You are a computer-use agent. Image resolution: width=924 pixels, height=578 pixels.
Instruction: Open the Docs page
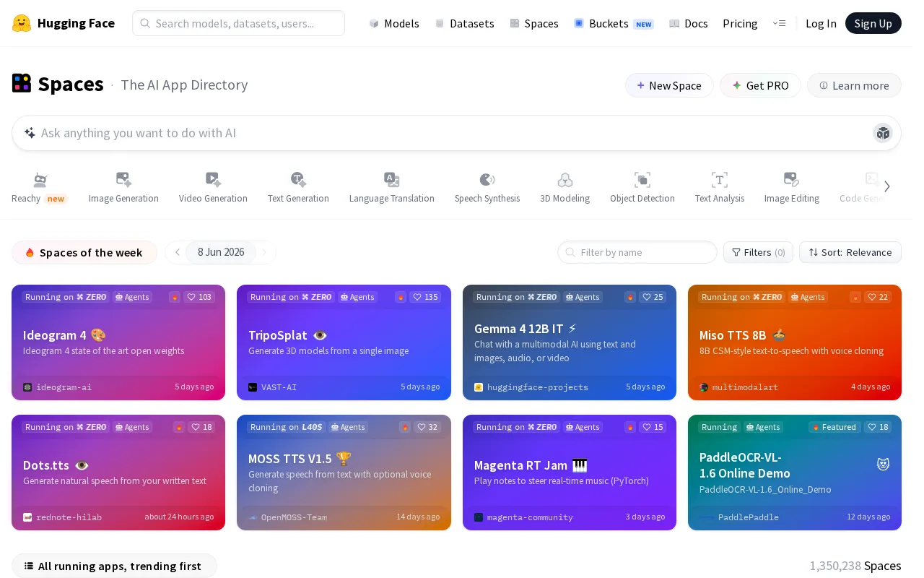click(689, 23)
